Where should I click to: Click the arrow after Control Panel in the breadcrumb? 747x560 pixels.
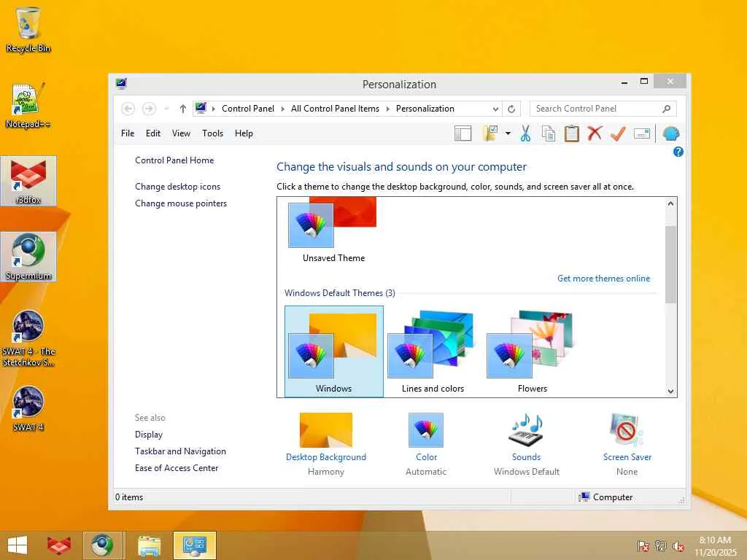tap(282, 109)
